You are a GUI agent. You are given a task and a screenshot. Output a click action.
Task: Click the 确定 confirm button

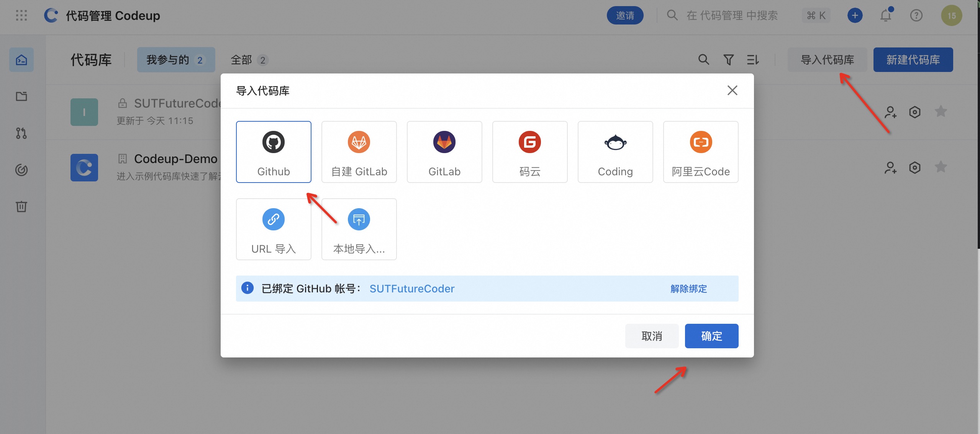pos(711,336)
